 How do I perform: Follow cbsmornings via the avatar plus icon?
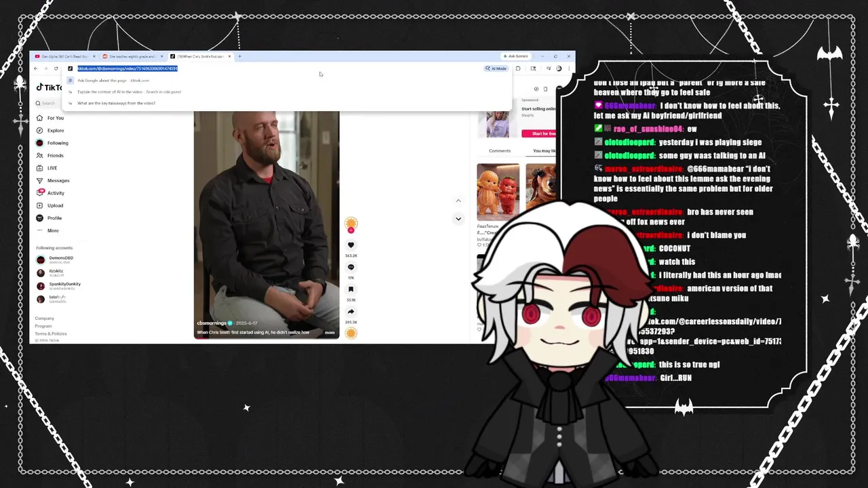(351, 230)
